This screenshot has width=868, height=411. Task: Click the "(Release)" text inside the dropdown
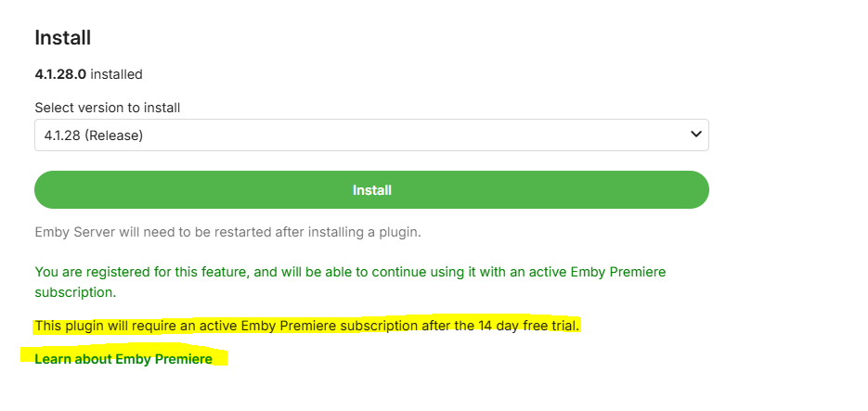click(x=117, y=135)
